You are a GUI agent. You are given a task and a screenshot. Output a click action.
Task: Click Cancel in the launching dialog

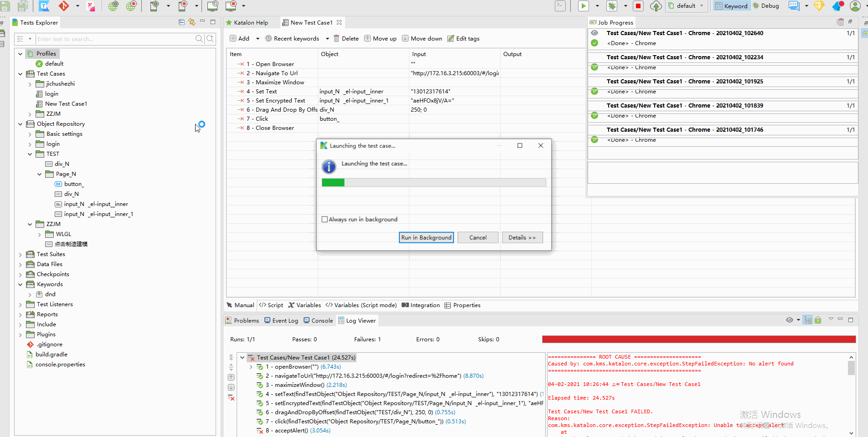[478, 237]
